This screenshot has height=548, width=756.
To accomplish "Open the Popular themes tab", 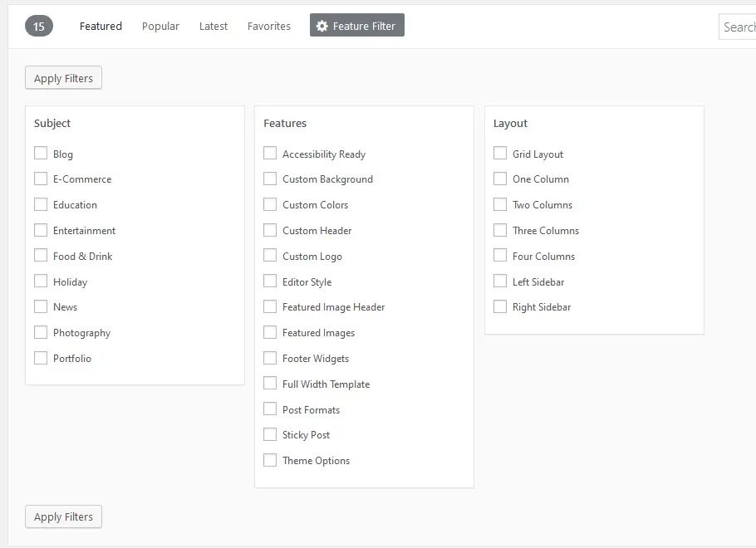I will (x=160, y=26).
